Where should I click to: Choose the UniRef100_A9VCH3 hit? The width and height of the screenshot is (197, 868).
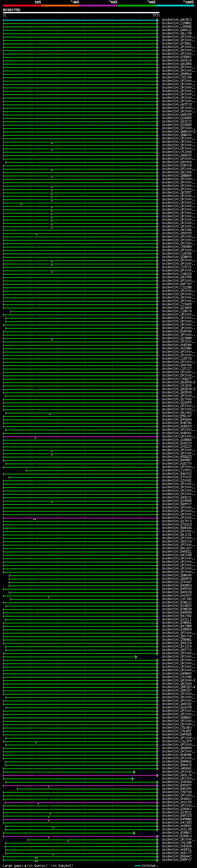(x=177, y=233)
